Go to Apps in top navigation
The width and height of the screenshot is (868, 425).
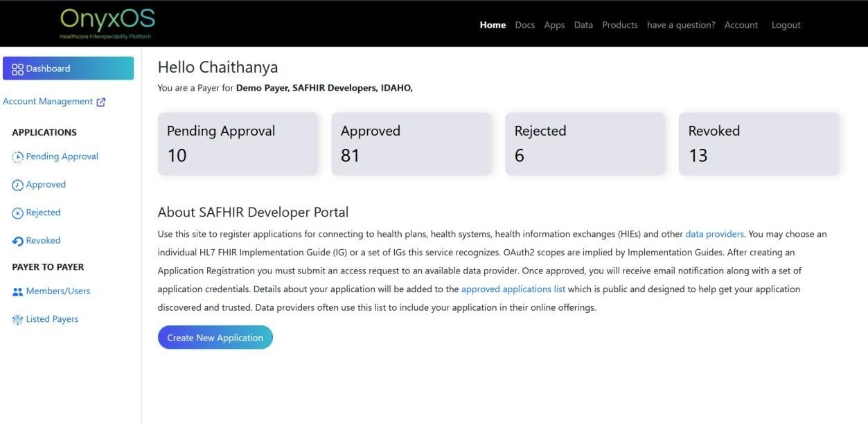pos(554,25)
